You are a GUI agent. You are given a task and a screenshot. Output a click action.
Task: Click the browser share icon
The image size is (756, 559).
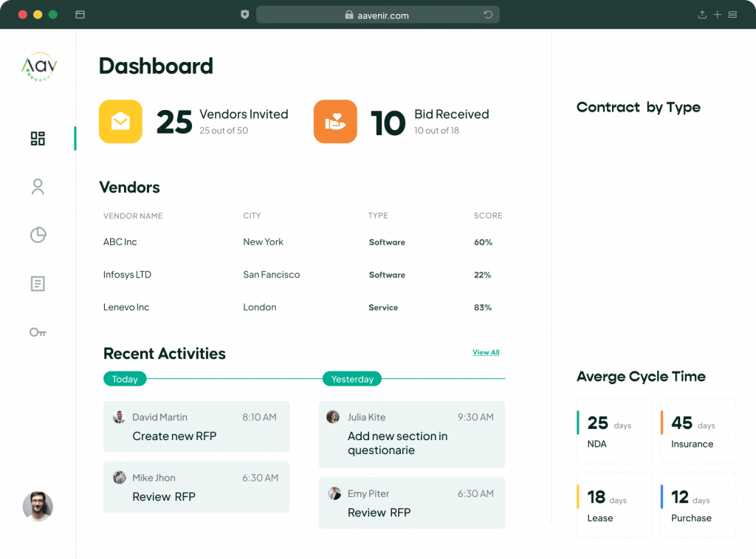coord(702,15)
